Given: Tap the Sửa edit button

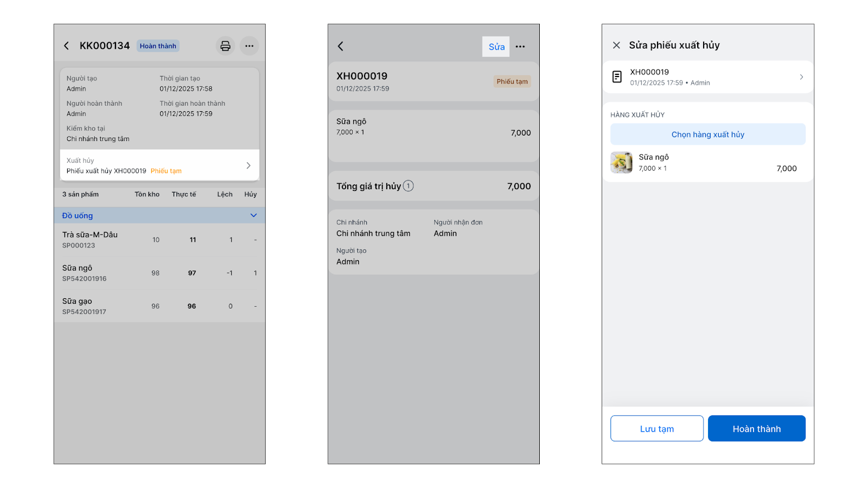Looking at the screenshot, I should (496, 47).
